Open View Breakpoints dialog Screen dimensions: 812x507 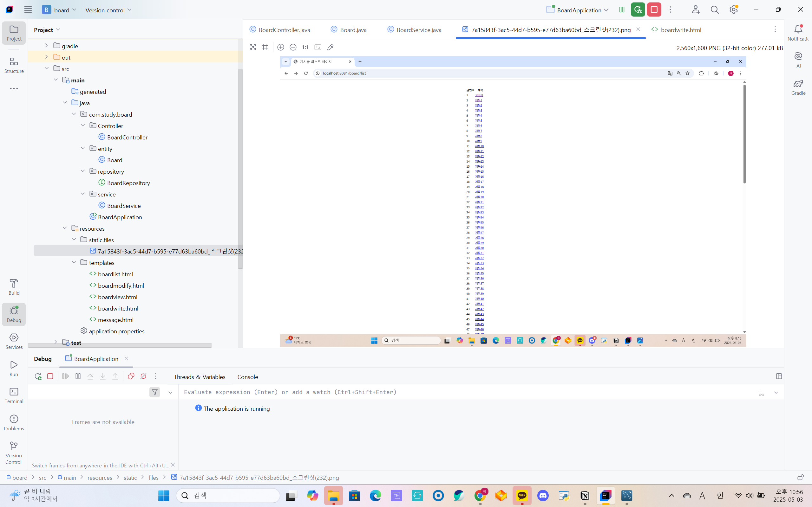click(131, 376)
